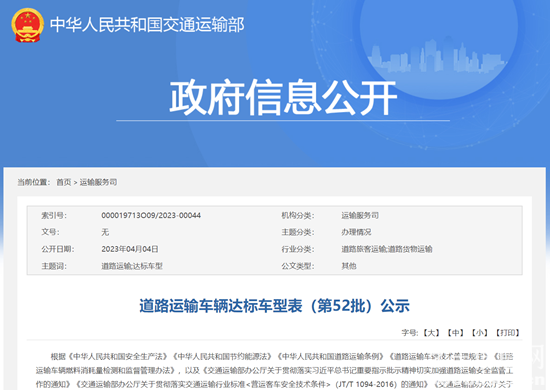550x390 pixels.
Task: Select the 文号 value 无
Action: (105, 232)
